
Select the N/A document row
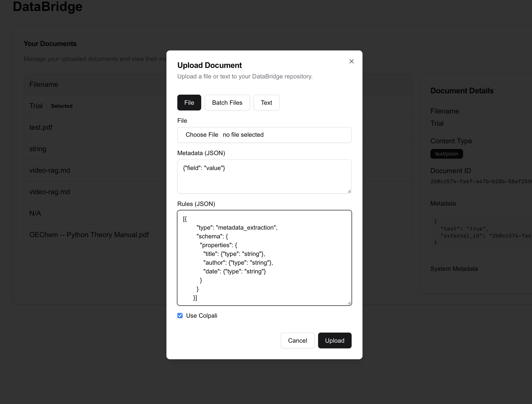35,213
